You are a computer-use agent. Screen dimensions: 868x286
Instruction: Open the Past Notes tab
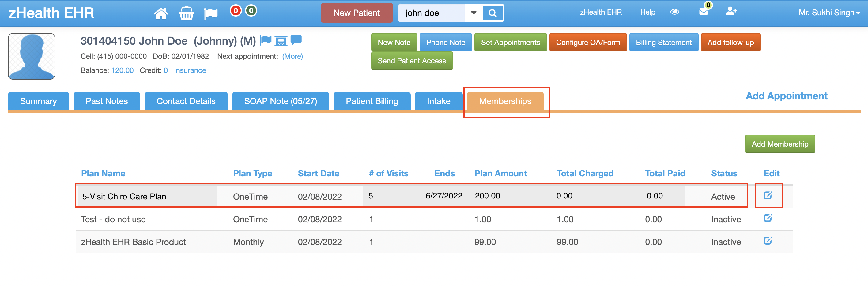[x=107, y=101]
